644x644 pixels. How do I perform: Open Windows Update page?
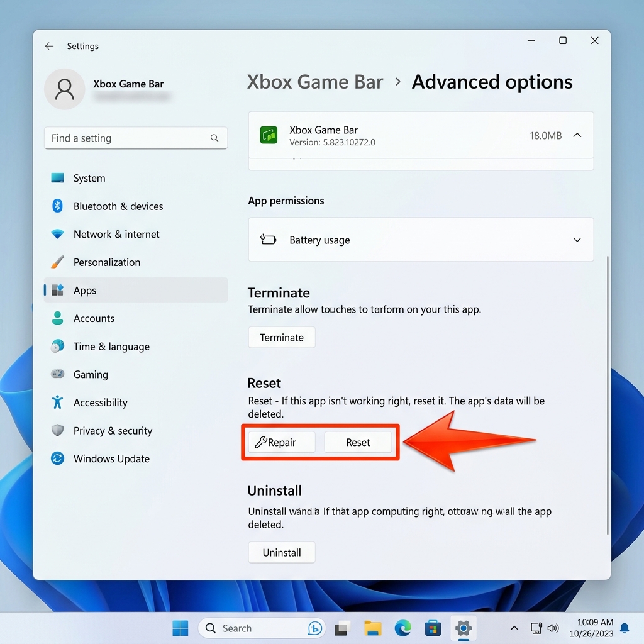(136, 458)
